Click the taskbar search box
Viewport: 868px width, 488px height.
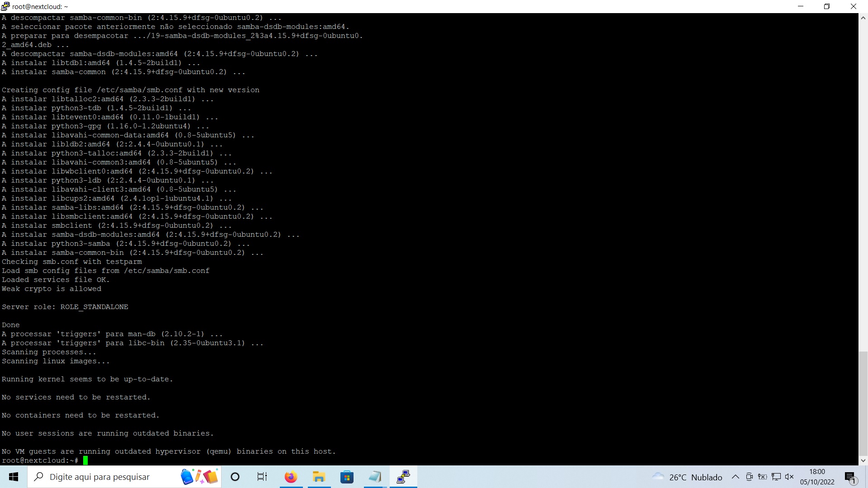click(113, 477)
